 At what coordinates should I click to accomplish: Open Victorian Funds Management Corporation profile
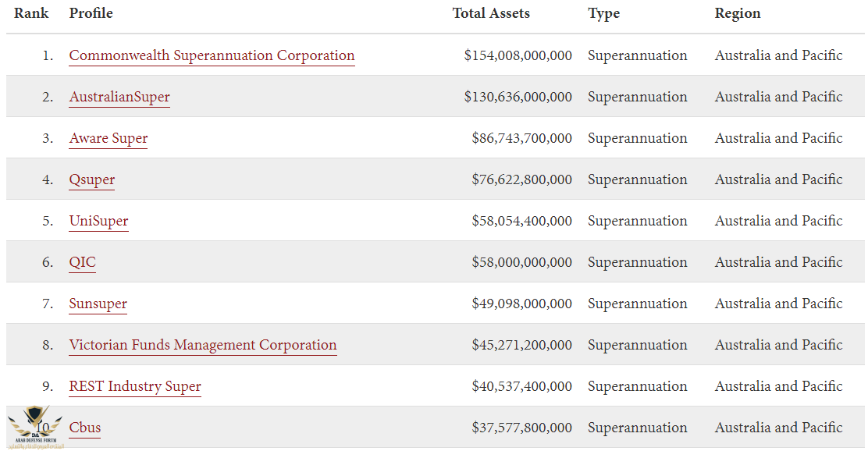[x=203, y=345]
